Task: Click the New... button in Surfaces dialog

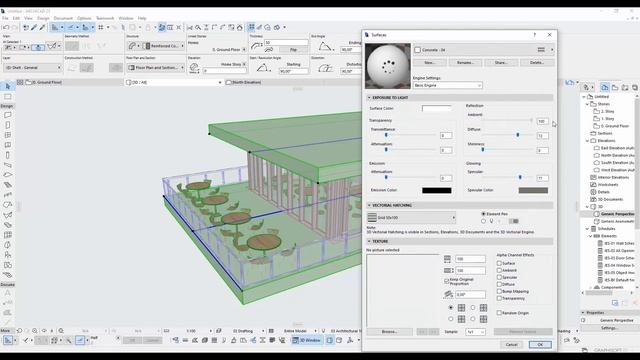Action: point(429,62)
